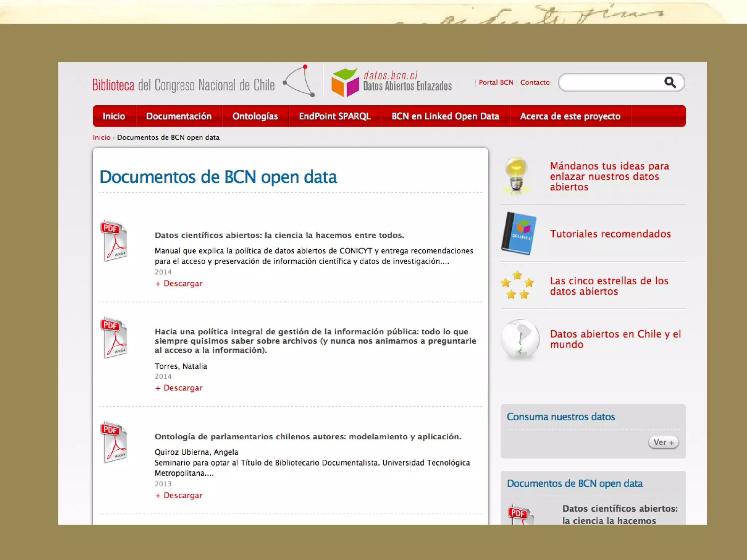Click the Inicio breadcrumb link
This screenshot has height=560, width=747.
pos(101,137)
